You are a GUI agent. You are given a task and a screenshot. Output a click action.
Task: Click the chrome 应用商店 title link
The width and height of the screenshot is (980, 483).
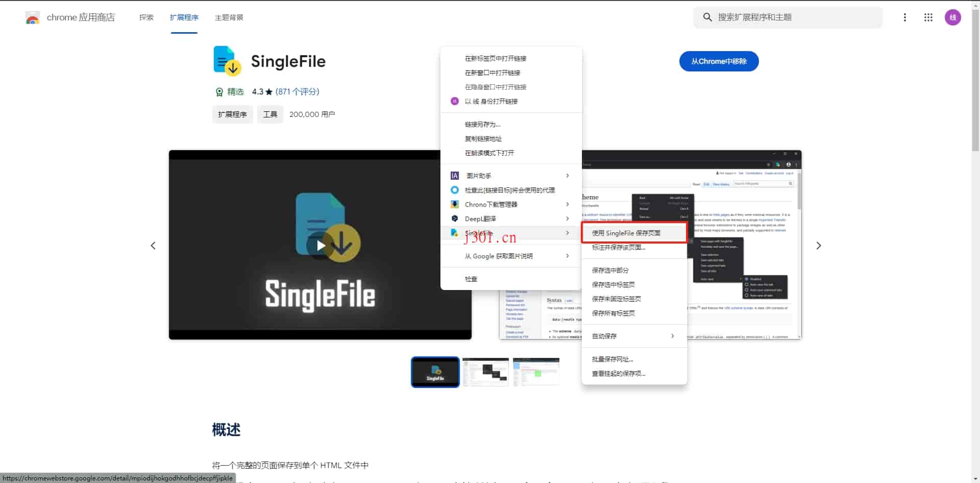[x=81, y=17]
